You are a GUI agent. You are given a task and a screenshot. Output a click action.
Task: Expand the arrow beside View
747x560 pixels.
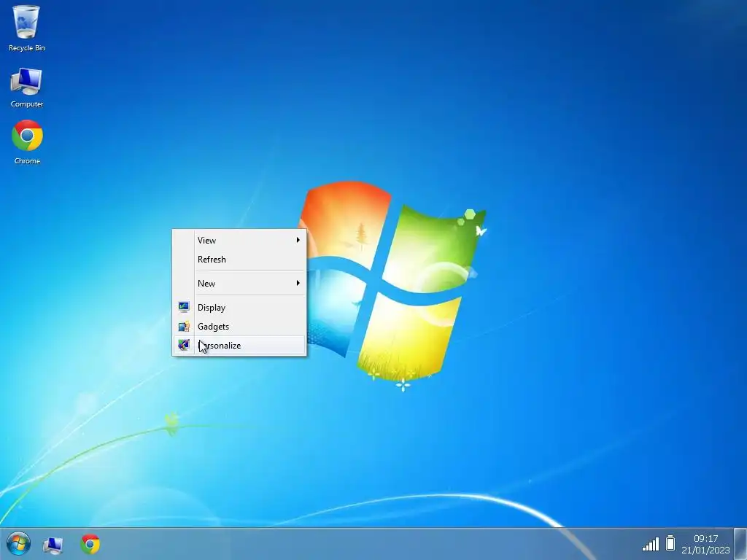pyautogui.click(x=298, y=240)
